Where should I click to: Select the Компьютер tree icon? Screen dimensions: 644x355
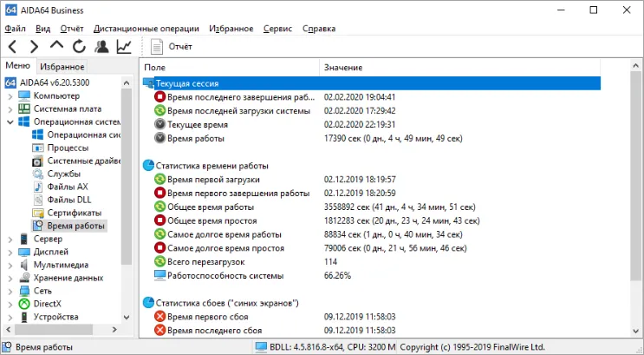click(x=24, y=95)
